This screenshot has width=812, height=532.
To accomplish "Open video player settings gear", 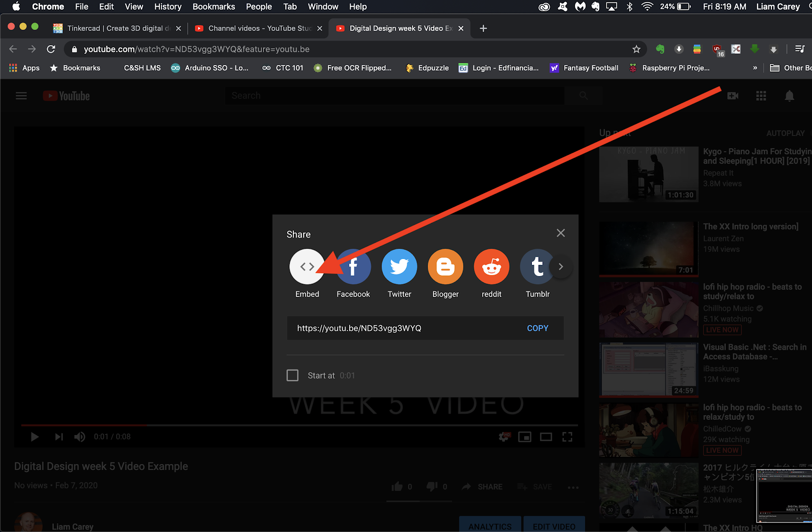I will 504,437.
